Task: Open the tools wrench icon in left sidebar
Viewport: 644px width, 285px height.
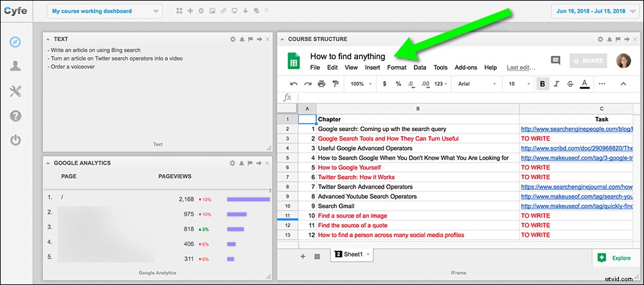Action: 15,91
